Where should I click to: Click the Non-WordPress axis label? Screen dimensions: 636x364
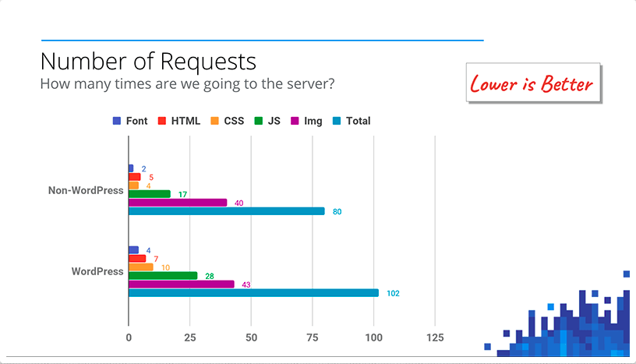[x=86, y=190]
